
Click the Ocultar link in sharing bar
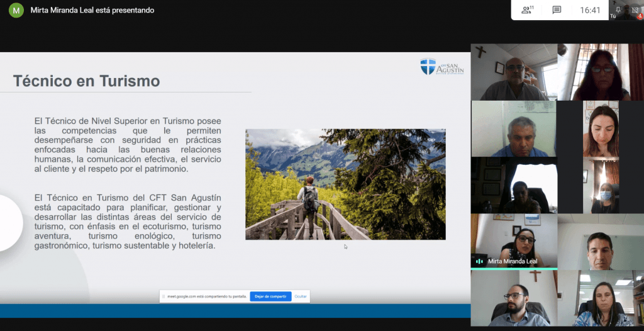pyautogui.click(x=301, y=296)
